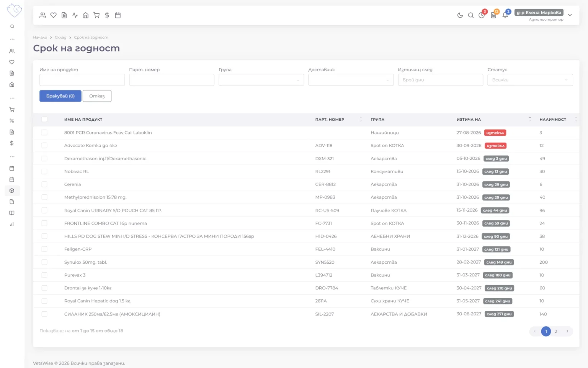Click the Бракувай (0) button
The height and width of the screenshot is (368, 588).
(x=60, y=96)
